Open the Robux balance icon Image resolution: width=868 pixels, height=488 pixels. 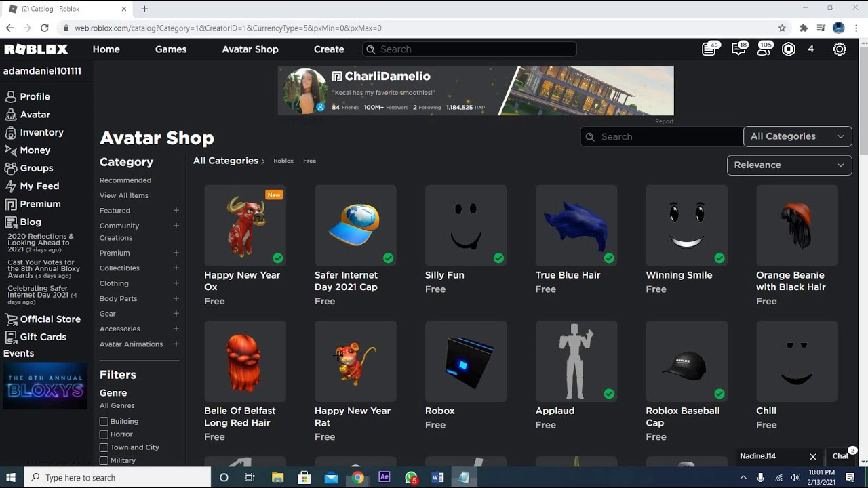click(x=789, y=49)
